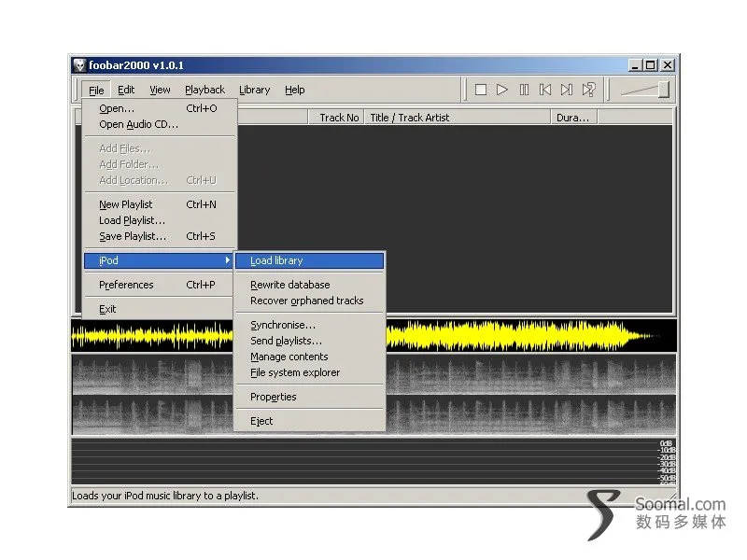Choose Save Playlist... menu item
This screenshot has height=560, width=747.
coord(160,236)
